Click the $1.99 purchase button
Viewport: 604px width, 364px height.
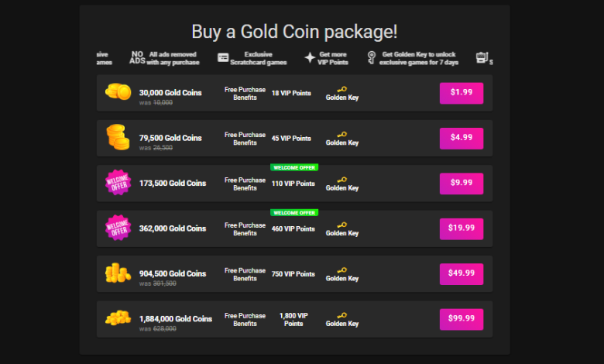pos(462,93)
